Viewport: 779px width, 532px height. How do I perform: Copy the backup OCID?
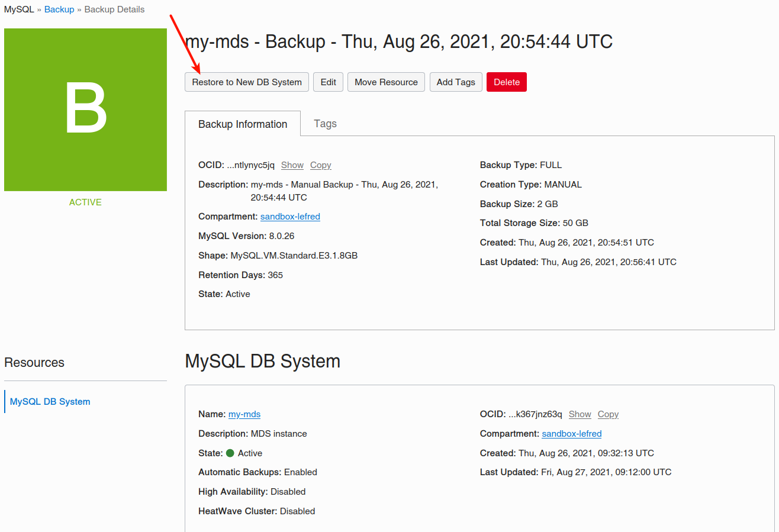321,165
